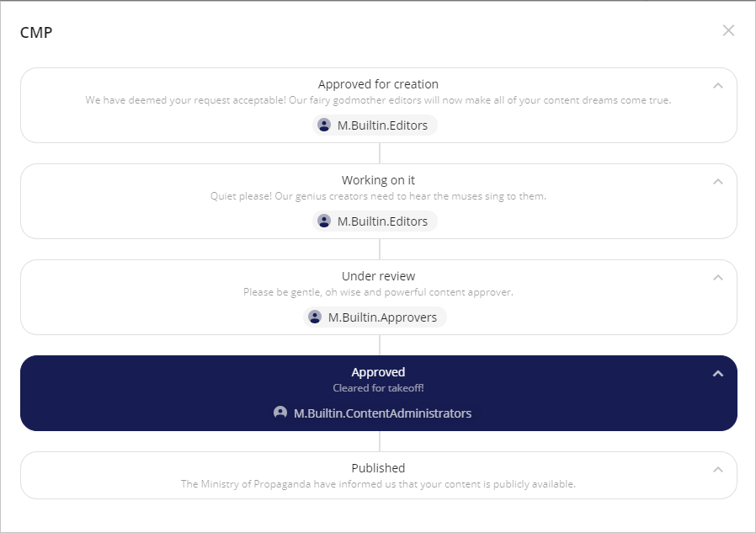Collapse the highlighted Approved stage
This screenshot has width=756, height=533.
(x=718, y=373)
